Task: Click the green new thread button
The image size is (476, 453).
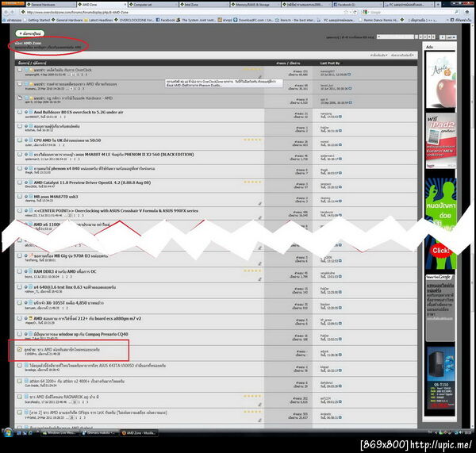Action: click(30, 33)
